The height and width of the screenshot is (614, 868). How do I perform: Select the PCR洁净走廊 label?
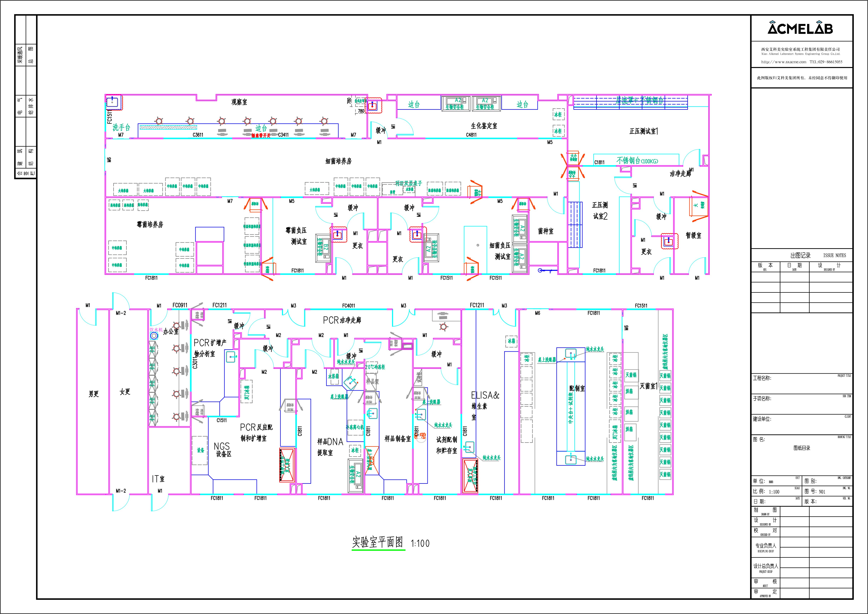pyautogui.click(x=342, y=320)
